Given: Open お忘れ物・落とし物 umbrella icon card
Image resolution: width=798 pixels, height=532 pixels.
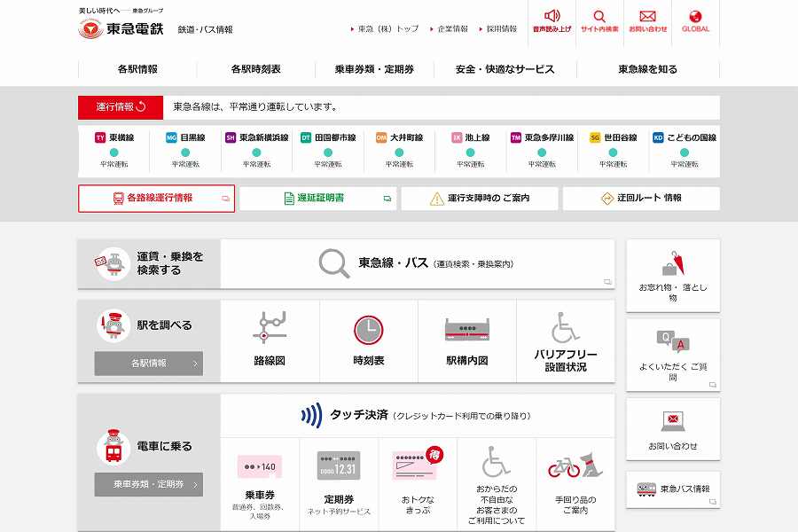Looking at the screenshot, I should coord(673,276).
